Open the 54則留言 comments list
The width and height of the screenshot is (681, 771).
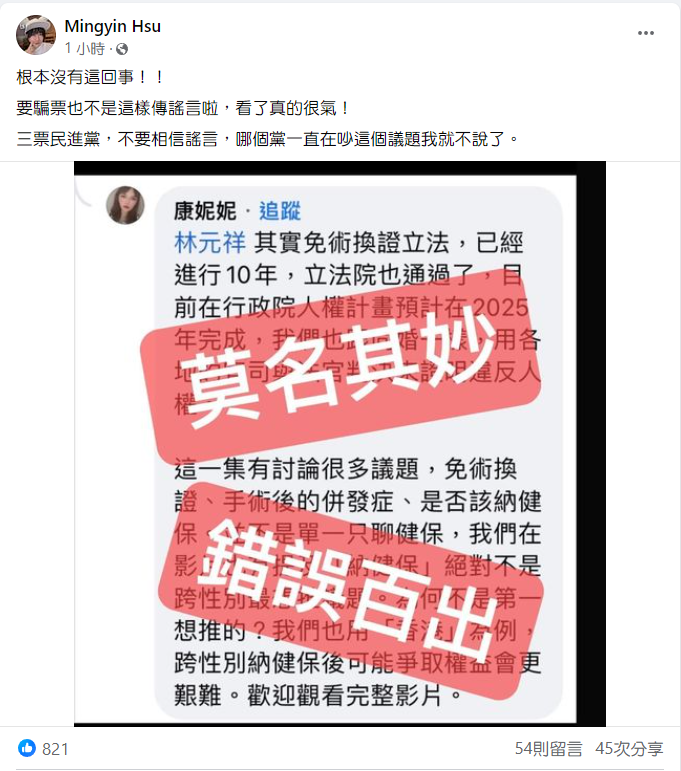[548, 749]
